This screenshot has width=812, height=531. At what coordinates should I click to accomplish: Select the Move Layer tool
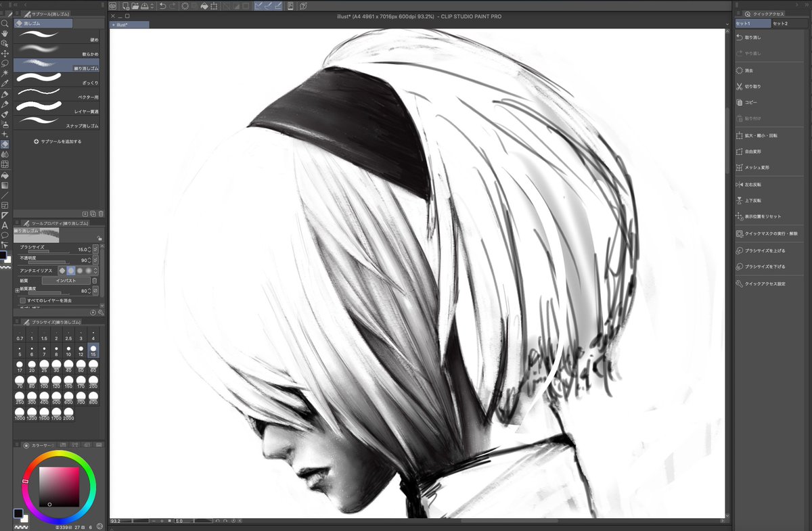tap(5, 53)
